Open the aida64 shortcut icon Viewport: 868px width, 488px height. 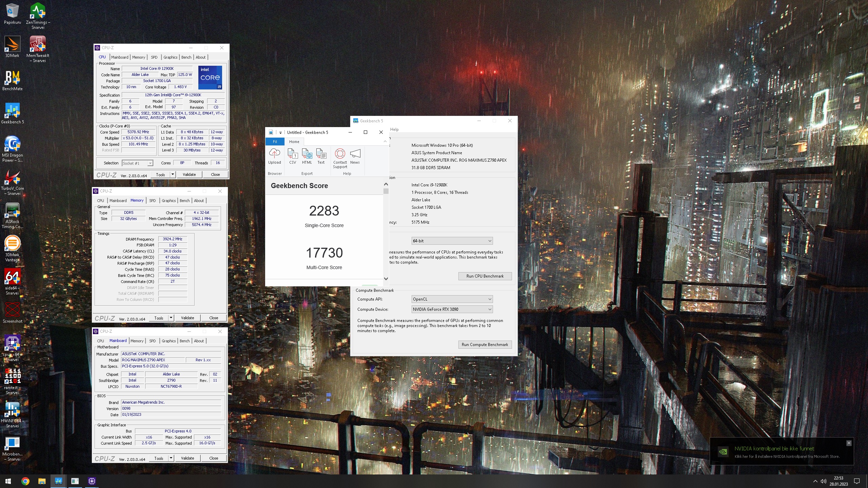click(13, 282)
